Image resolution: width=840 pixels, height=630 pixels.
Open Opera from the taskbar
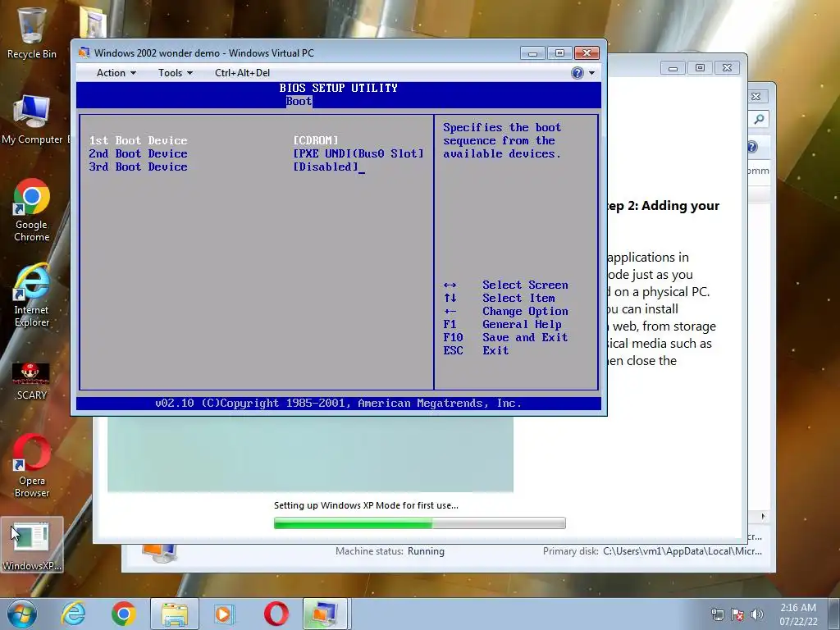click(276, 614)
